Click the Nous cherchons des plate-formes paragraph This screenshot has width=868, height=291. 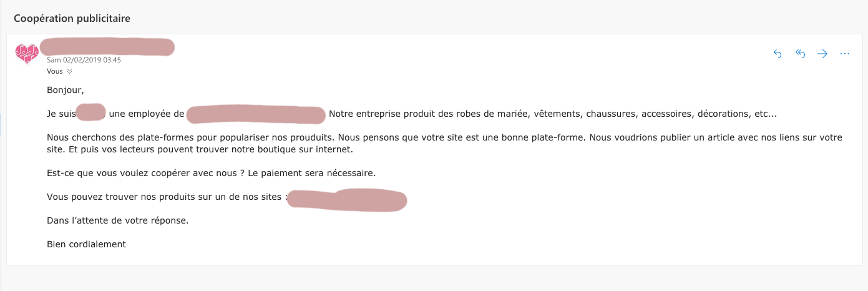444,144
